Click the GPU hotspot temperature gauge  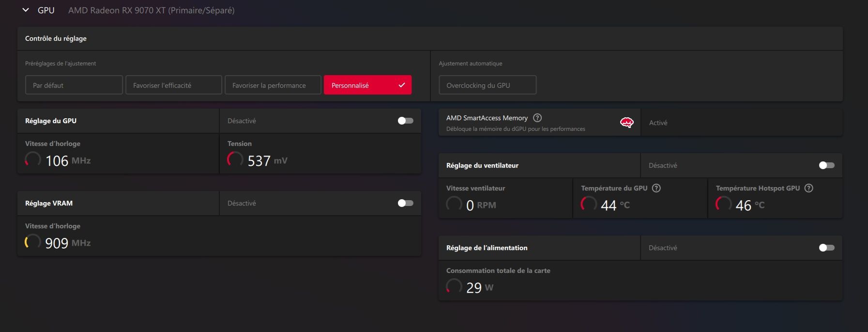724,204
